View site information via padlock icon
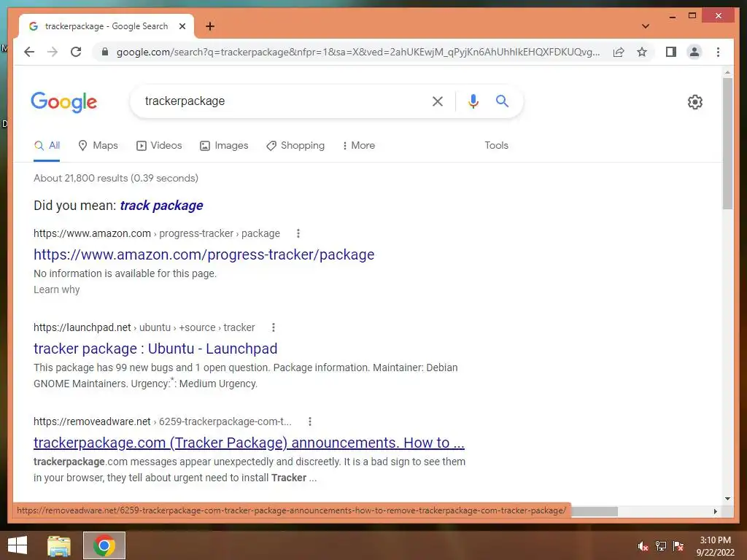 [x=105, y=52]
